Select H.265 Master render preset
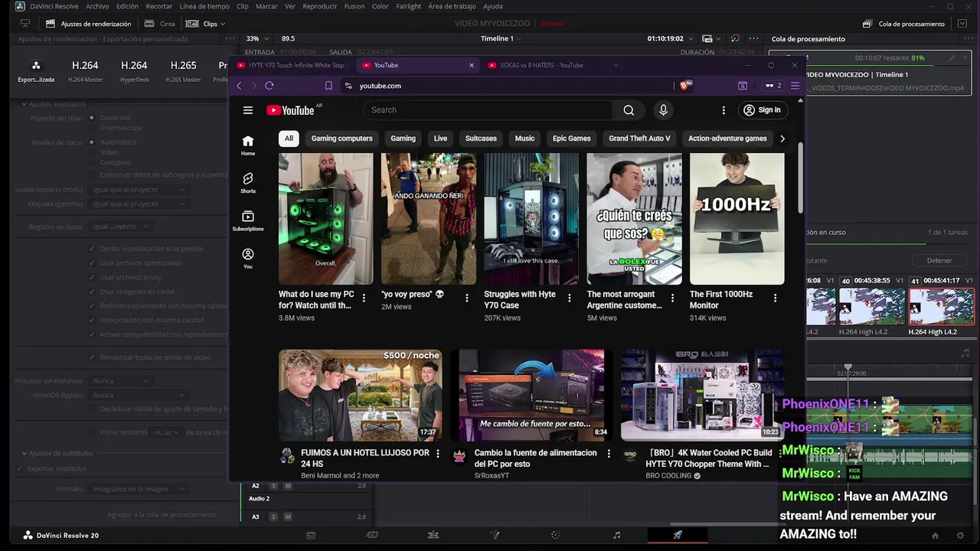This screenshot has width=980, height=551. 184,70
